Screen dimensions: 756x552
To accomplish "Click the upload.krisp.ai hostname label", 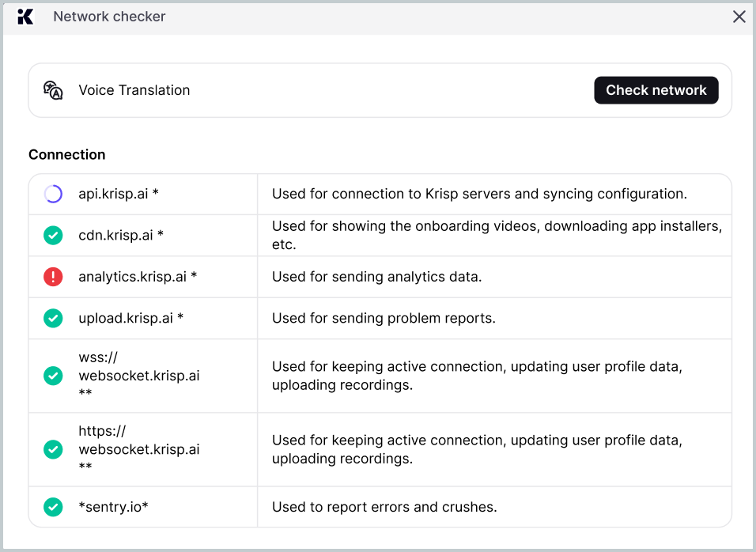I will (130, 318).
